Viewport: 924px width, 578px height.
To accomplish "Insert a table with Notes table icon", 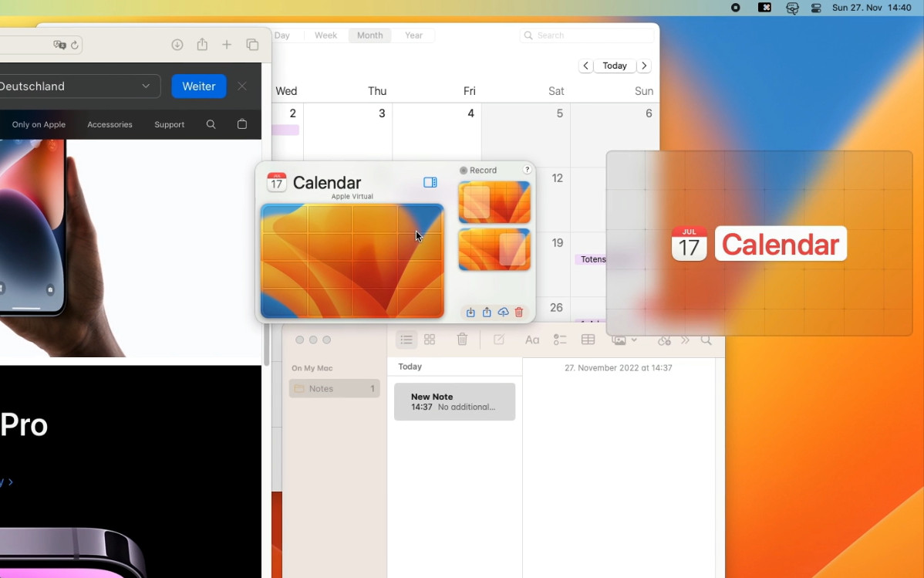I will (x=588, y=339).
